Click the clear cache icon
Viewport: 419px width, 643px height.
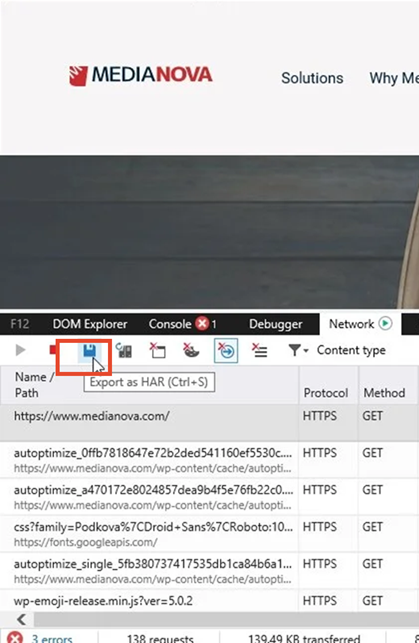(x=157, y=351)
